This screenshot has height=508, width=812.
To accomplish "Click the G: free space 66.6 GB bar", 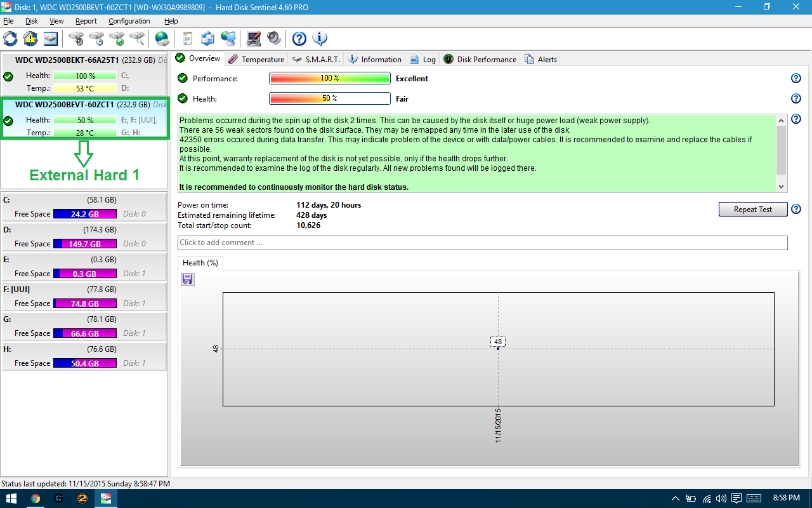I will point(85,333).
